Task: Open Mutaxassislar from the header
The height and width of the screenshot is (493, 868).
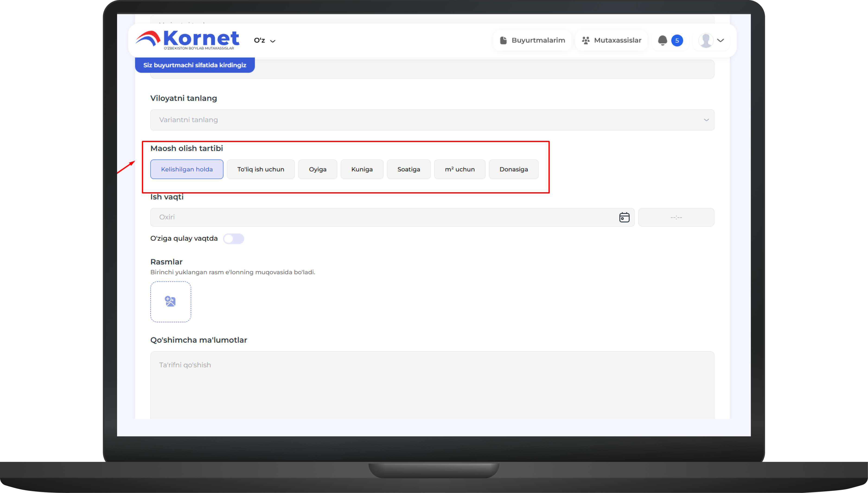Action: click(x=611, y=40)
